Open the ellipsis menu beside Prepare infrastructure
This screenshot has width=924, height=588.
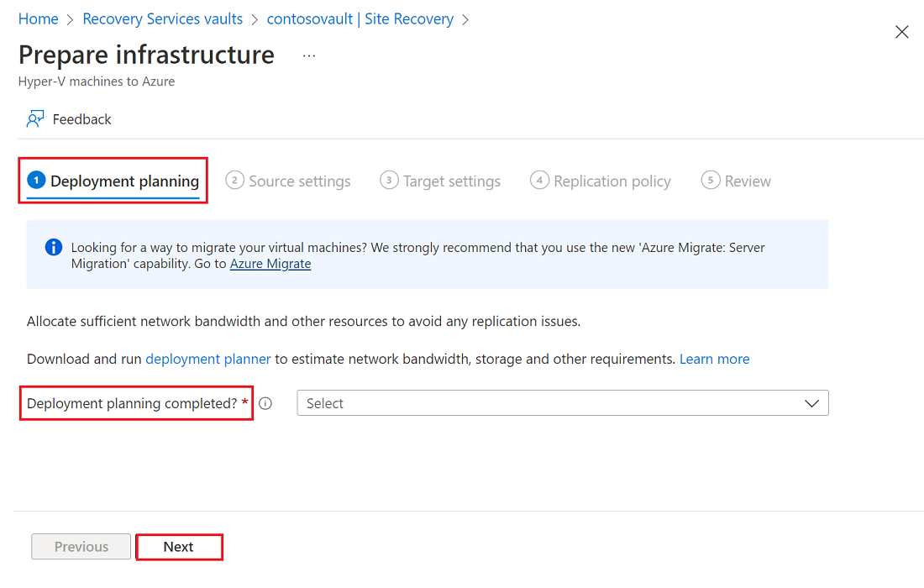coord(308,55)
